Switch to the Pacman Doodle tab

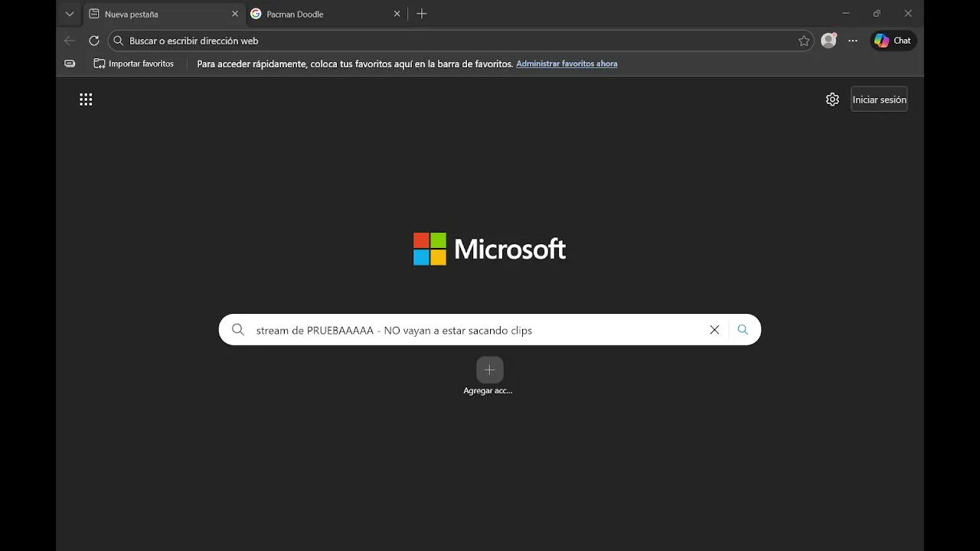[326, 14]
